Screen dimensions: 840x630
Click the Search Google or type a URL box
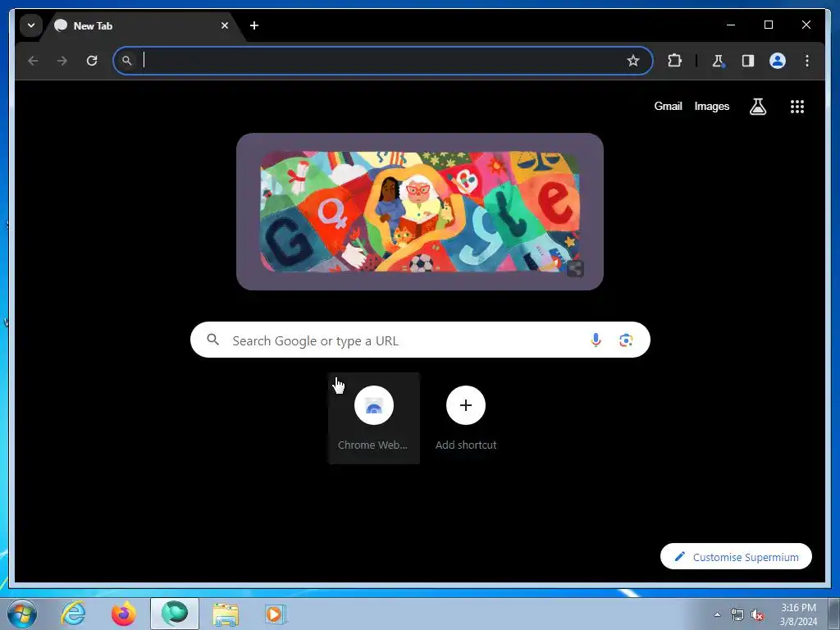(x=420, y=340)
